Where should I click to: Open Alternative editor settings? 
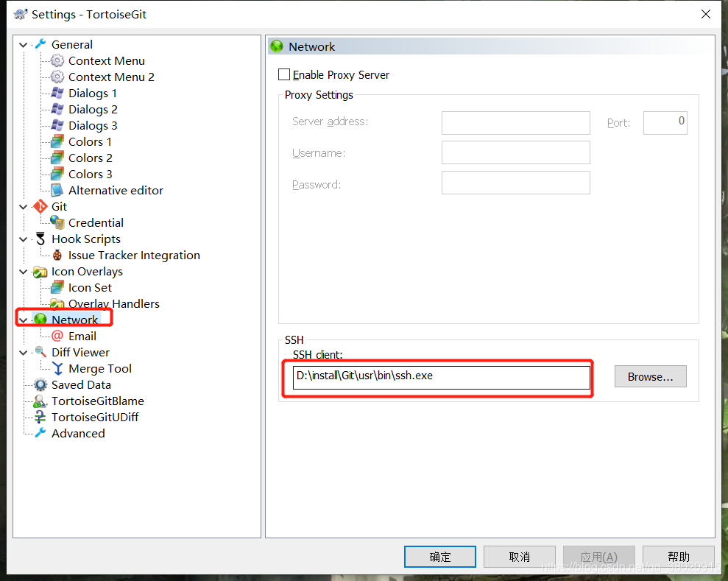[116, 191]
